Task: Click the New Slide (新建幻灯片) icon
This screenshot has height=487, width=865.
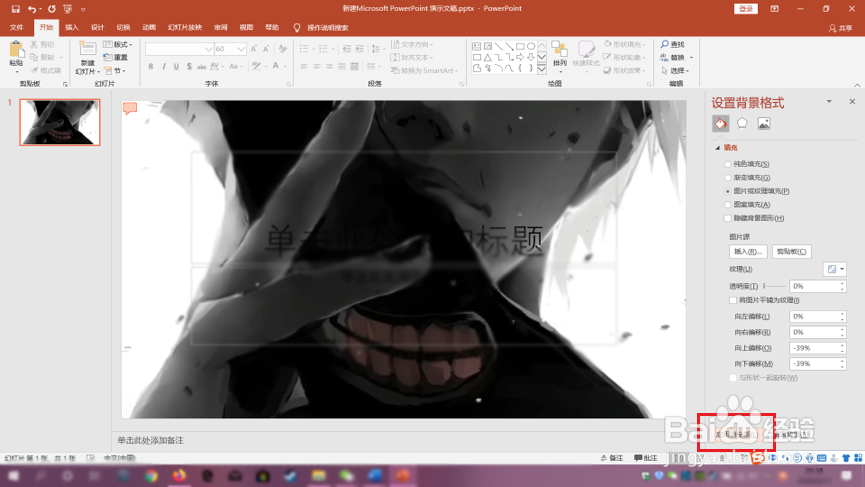Action: click(87, 50)
